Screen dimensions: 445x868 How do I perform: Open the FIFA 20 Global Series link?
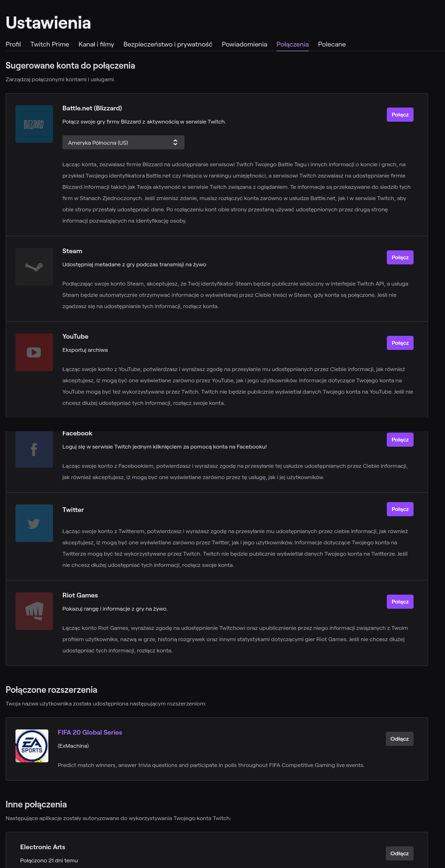point(90,732)
